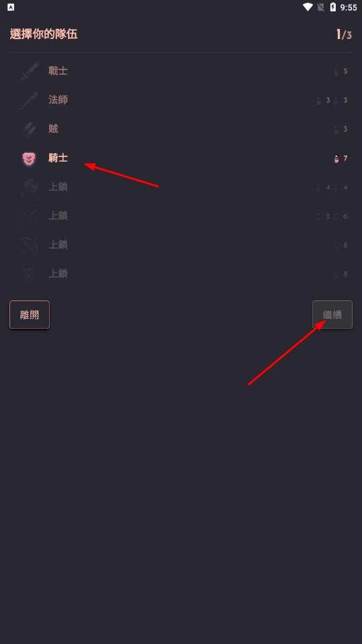Pick the 賊 class entry

[181, 129]
